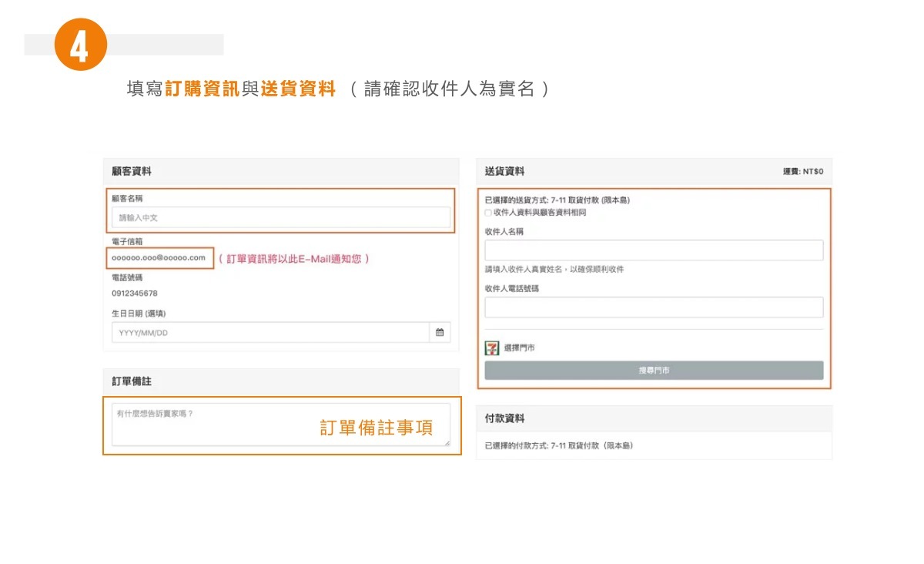
Task: Click the phone number 0912345678
Action: pos(135,294)
